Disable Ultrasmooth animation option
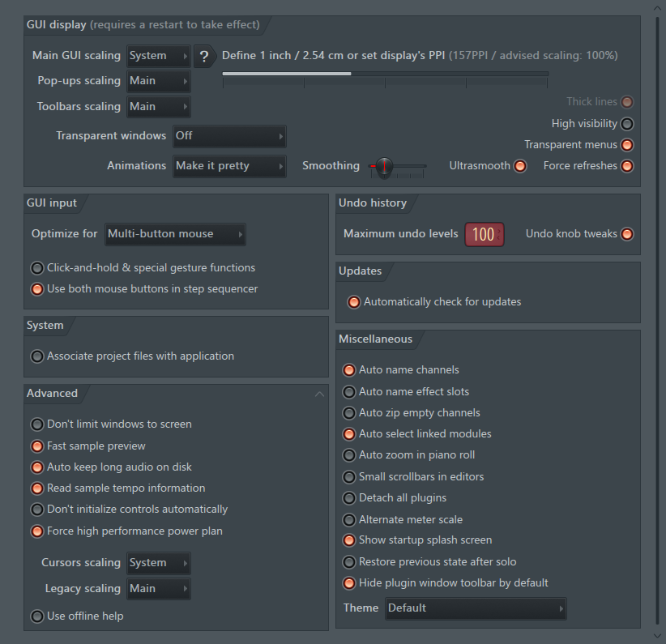The width and height of the screenshot is (666, 644). click(x=520, y=166)
